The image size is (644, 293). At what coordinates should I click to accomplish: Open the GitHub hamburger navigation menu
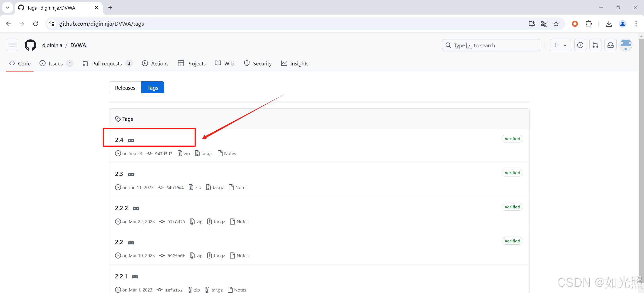coord(12,45)
